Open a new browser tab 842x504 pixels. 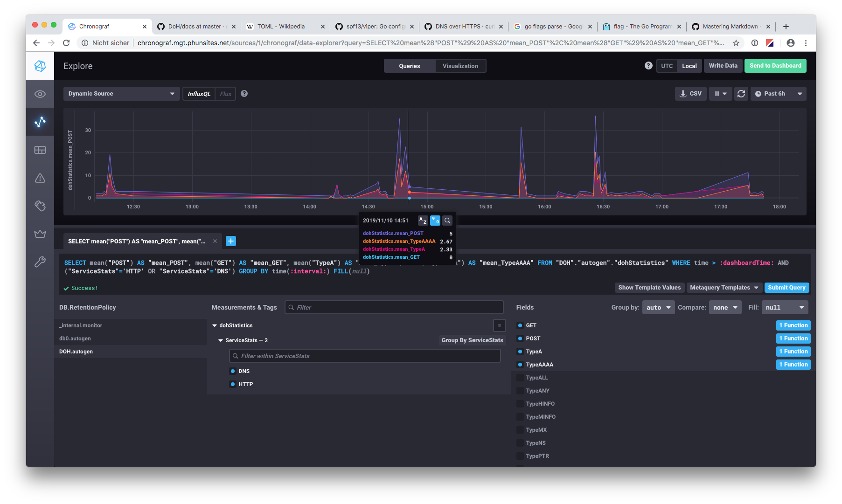pyautogui.click(x=786, y=27)
